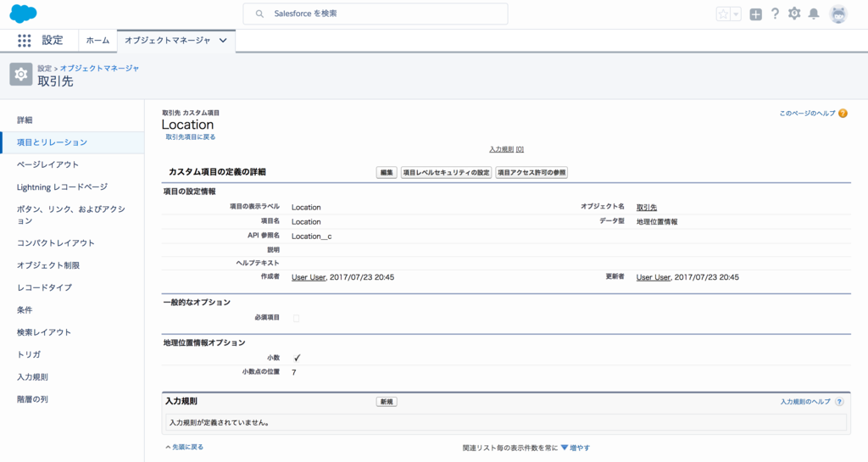Open the favorites list dropdown arrow
Image resolution: width=868 pixels, height=462 pixels.
tap(736, 14)
